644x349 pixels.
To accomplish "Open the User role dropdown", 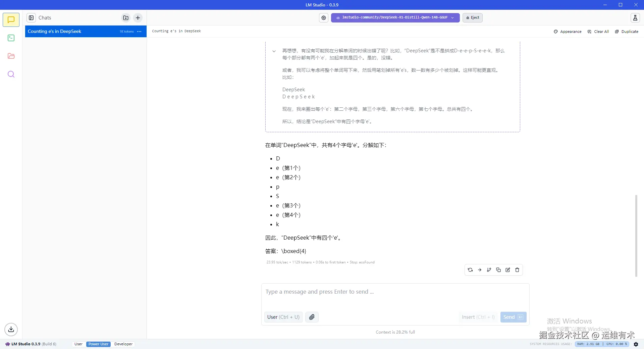I will coord(283,317).
